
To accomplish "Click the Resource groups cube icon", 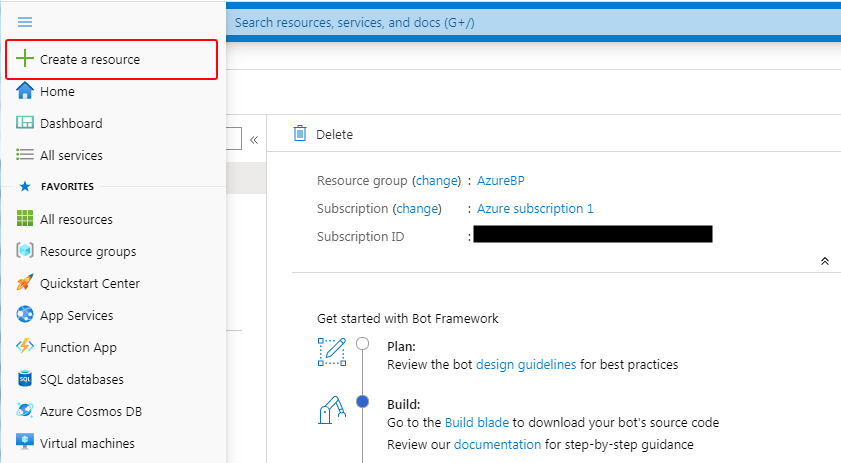I will [x=25, y=251].
